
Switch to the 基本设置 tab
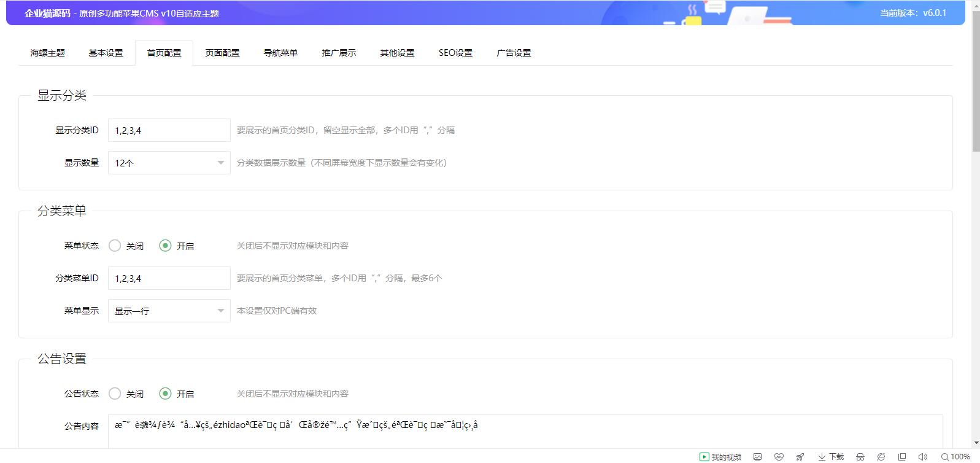(106, 53)
